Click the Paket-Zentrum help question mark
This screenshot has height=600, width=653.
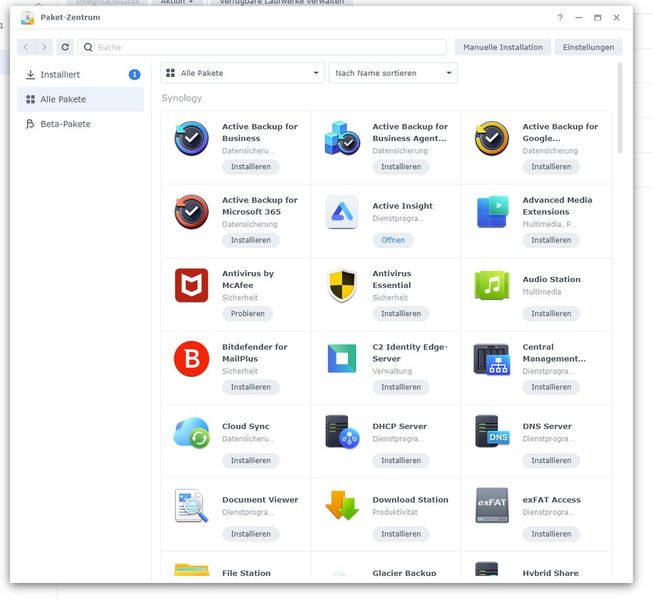[x=560, y=17]
